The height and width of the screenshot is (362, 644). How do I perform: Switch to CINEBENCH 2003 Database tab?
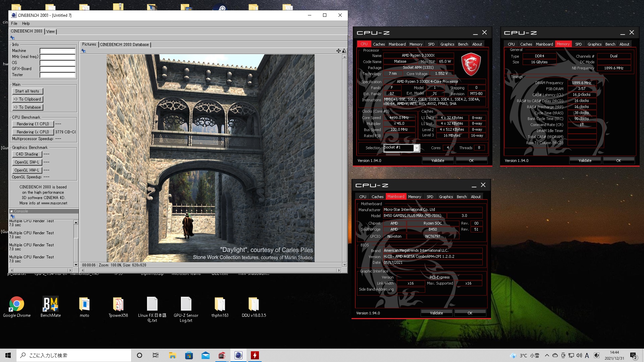(124, 45)
